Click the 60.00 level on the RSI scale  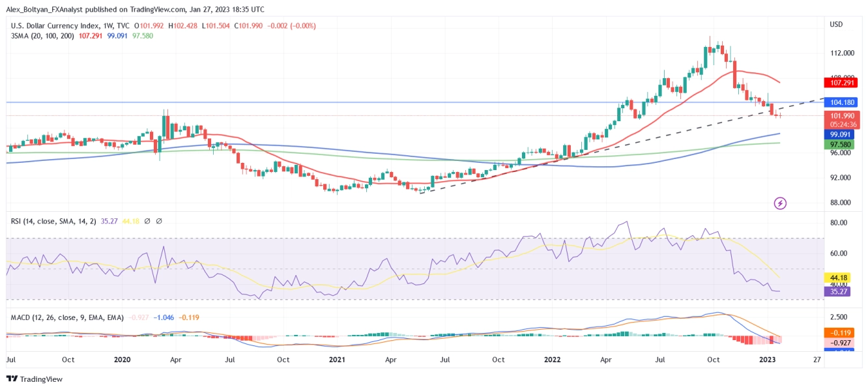pos(840,253)
